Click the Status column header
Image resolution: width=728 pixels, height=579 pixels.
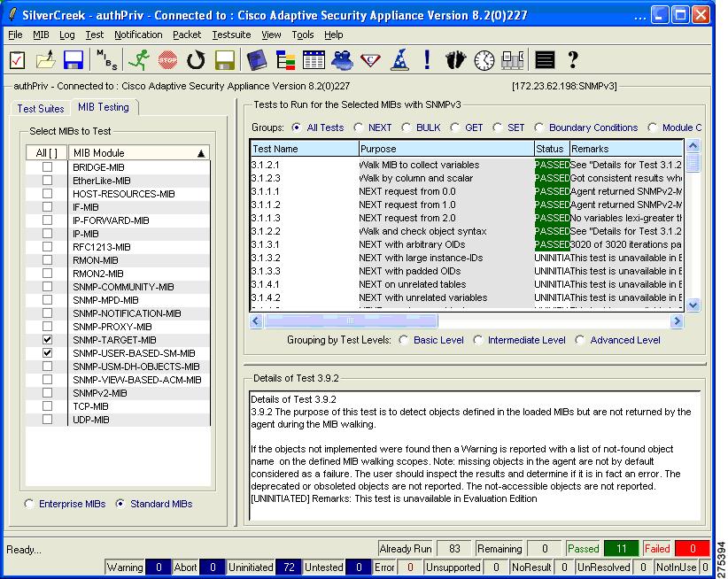point(552,149)
